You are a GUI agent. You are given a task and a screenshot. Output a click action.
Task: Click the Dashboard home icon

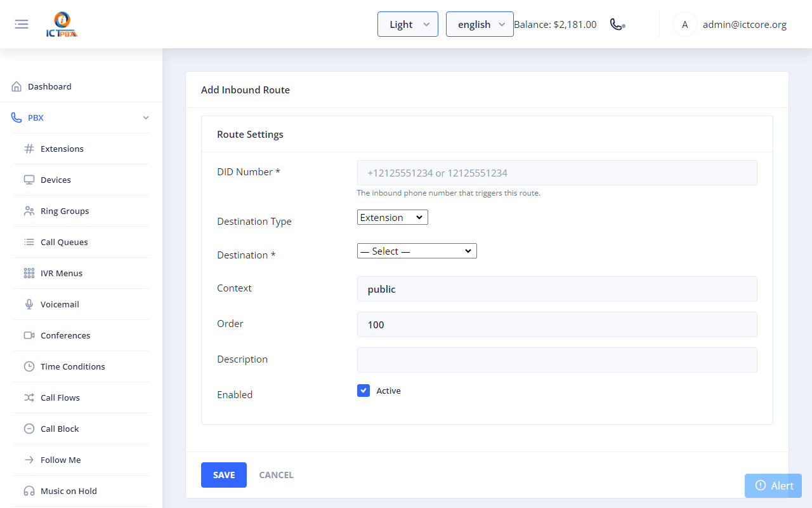pyautogui.click(x=16, y=86)
